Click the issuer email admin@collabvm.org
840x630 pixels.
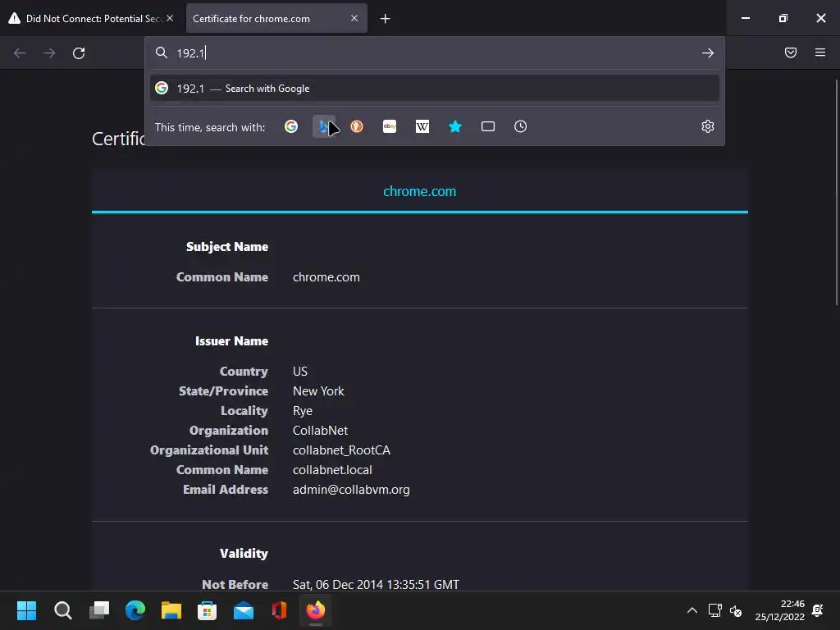(351, 490)
